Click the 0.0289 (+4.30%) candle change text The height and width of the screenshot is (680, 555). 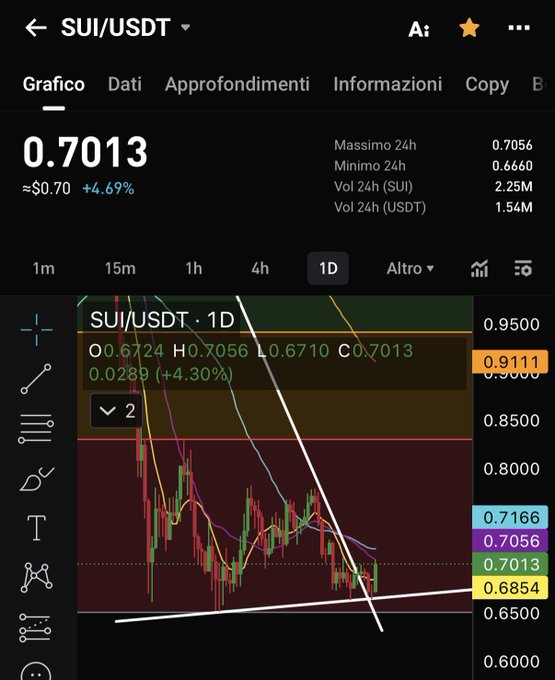(x=161, y=374)
